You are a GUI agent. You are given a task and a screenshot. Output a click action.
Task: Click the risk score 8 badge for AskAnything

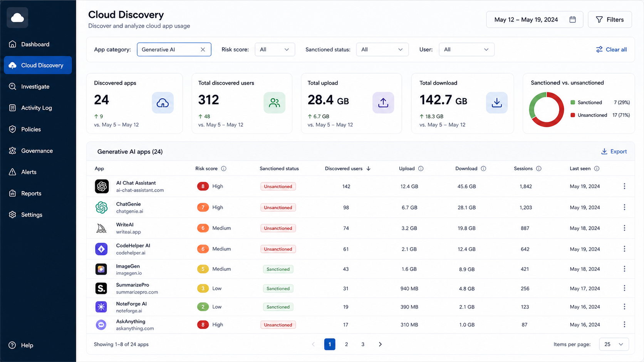pos(203,325)
